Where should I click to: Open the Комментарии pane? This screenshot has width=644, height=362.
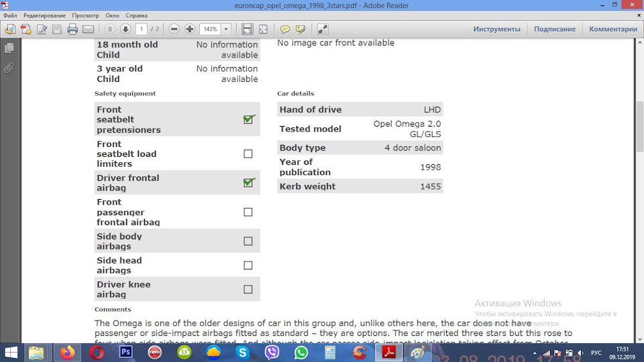[613, 29]
